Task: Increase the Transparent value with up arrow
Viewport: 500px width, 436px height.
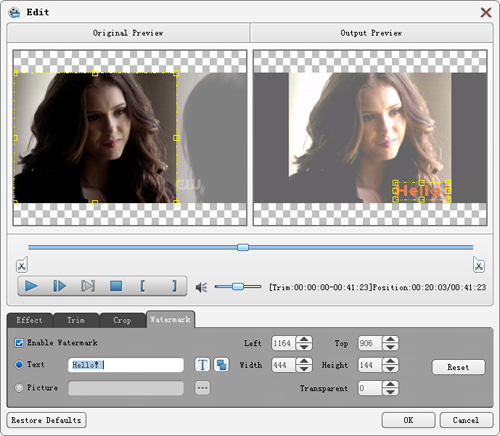Action: [390, 384]
